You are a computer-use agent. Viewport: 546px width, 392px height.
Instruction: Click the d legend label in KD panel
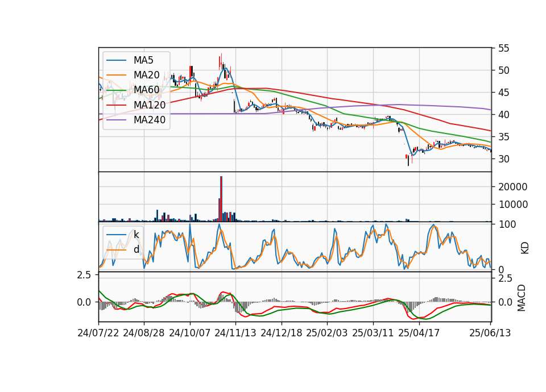tap(136, 249)
